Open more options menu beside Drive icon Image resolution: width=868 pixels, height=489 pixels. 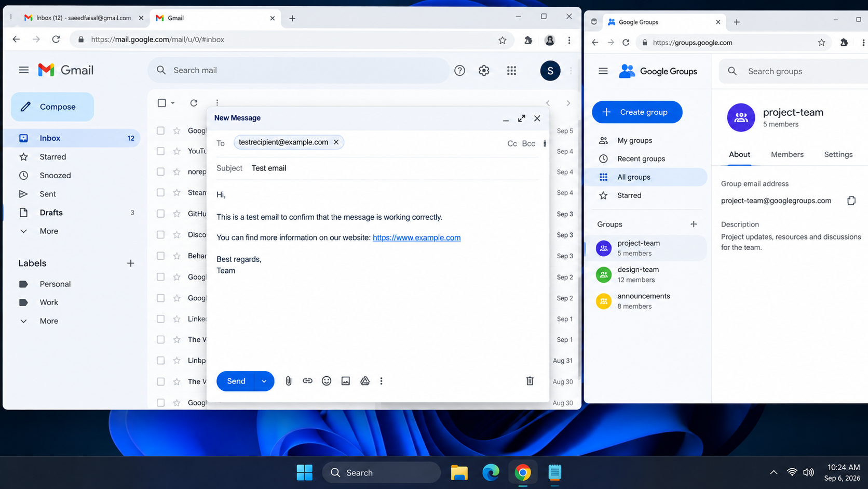pos(381,381)
